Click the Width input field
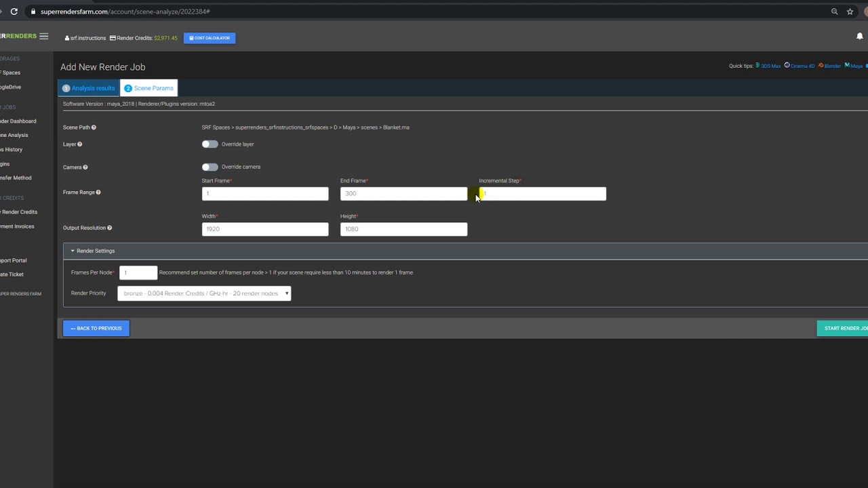The image size is (868, 488). 265,229
